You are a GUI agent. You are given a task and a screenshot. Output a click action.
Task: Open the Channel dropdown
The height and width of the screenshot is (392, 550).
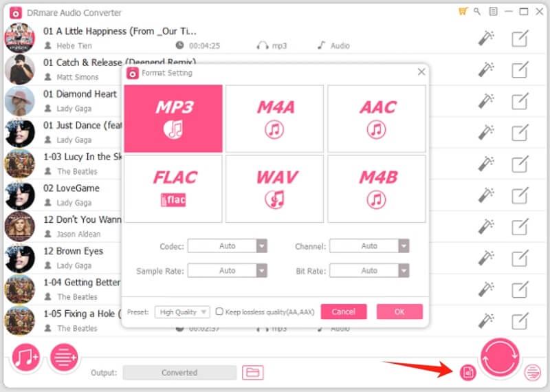pyautogui.click(x=369, y=246)
